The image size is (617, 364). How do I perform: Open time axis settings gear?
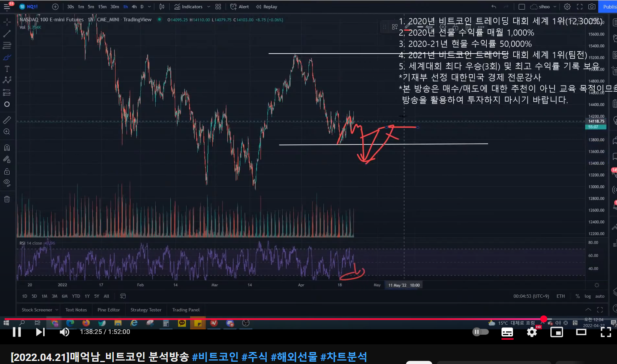tap(597, 285)
